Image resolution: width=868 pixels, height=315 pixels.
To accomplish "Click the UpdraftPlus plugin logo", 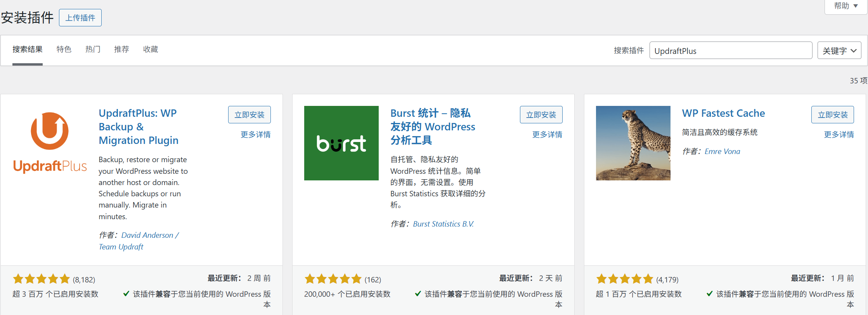I will coord(50,143).
